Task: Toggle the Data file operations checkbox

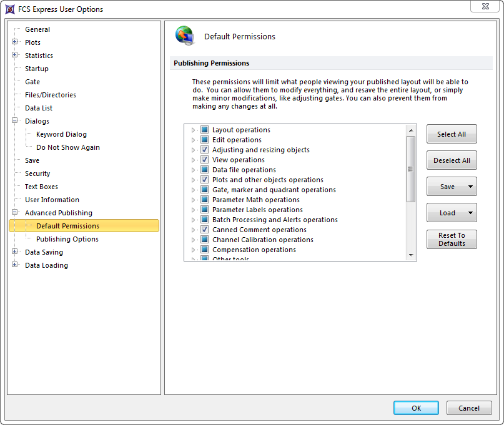Action: click(x=204, y=170)
